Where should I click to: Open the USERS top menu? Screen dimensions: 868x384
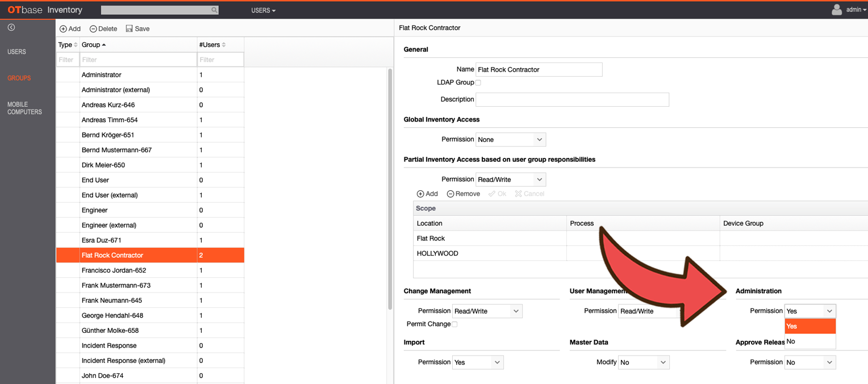[264, 10]
